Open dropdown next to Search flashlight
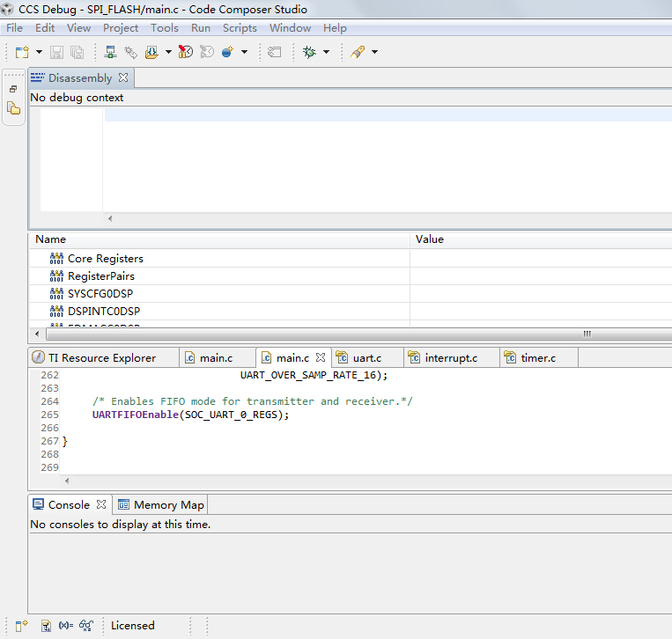The width and height of the screenshot is (672, 639). pos(374,53)
